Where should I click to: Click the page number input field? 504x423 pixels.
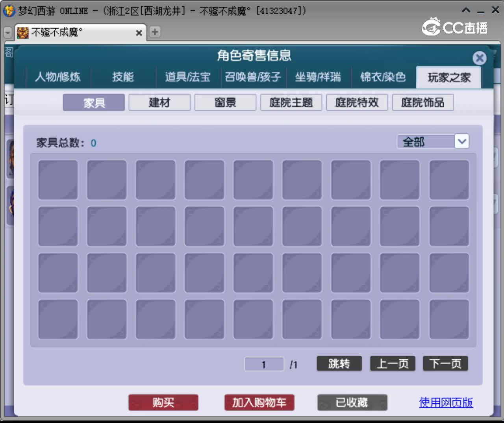coord(264,364)
